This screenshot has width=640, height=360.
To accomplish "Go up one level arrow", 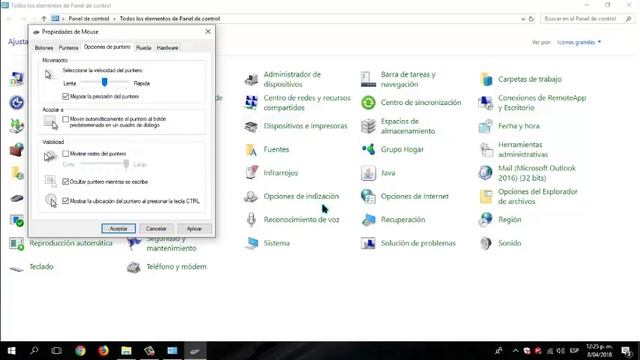I will [44, 19].
